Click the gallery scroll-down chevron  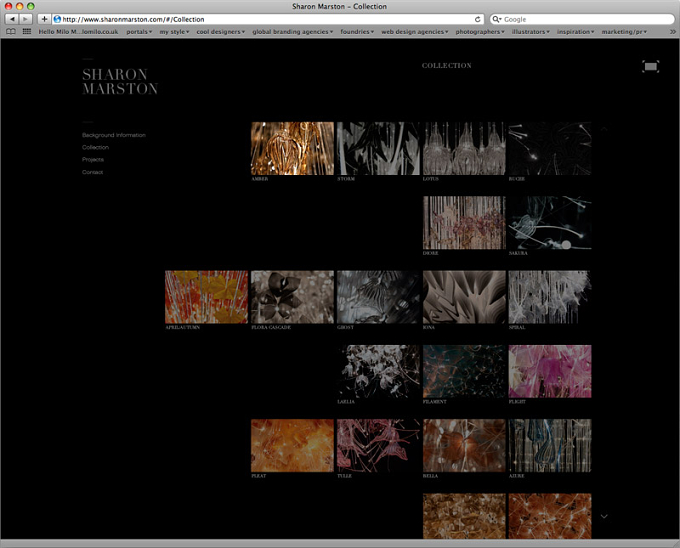[x=604, y=516]
